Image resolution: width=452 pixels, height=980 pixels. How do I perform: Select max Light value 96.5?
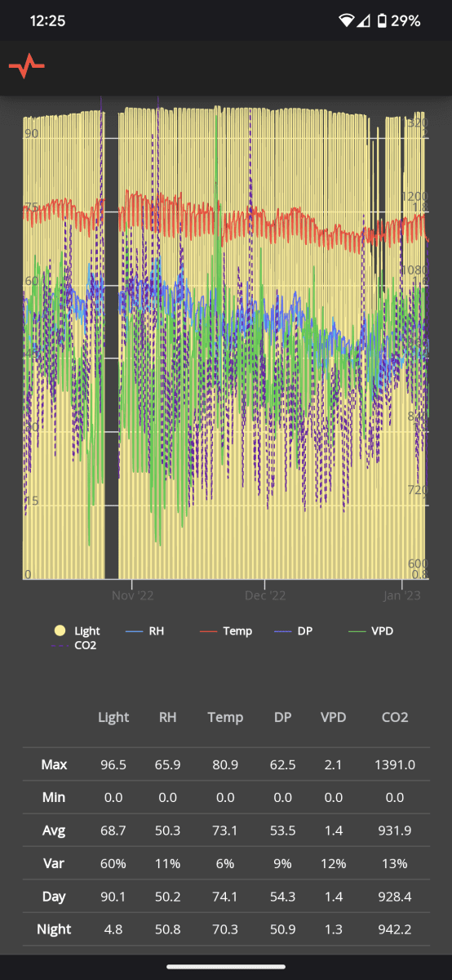pyautogui.click(x=113, y=765)
